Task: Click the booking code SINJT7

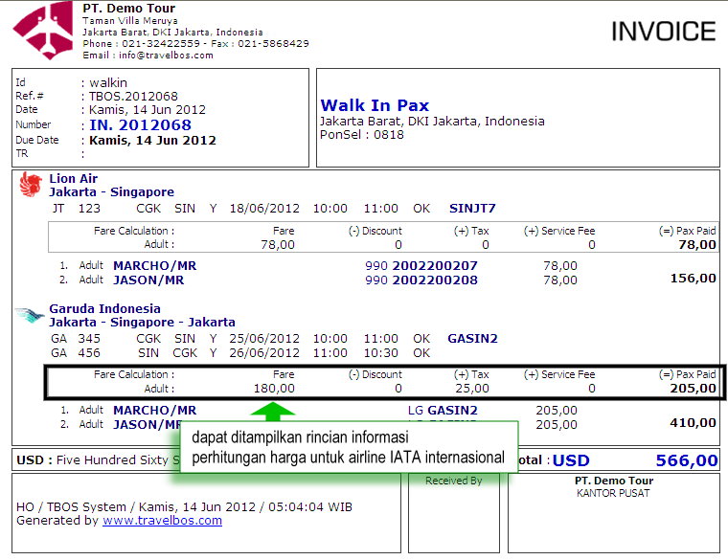Action: 472,209
